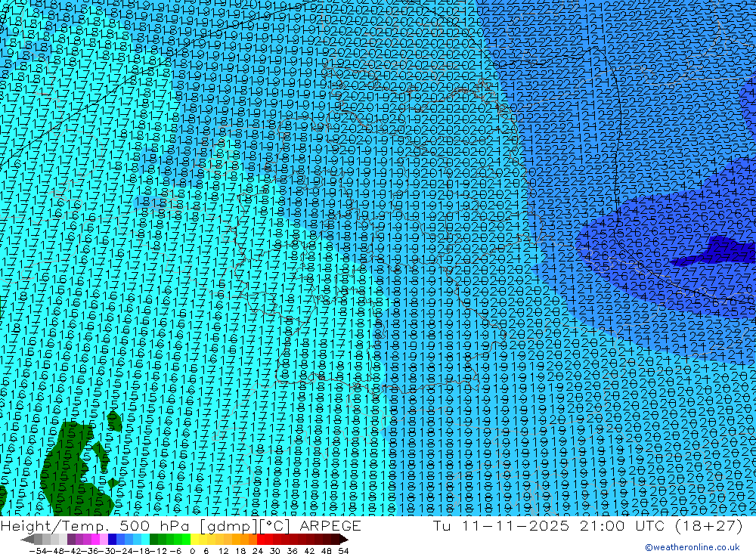The image size is (756, 554).
Task: Click the '[gdmp][°C]' units label
Action: (x=244, y=525)
